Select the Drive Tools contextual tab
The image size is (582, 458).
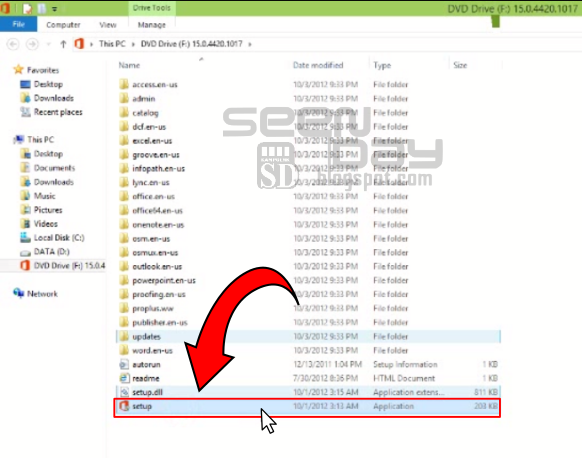(x=151, y=8)
